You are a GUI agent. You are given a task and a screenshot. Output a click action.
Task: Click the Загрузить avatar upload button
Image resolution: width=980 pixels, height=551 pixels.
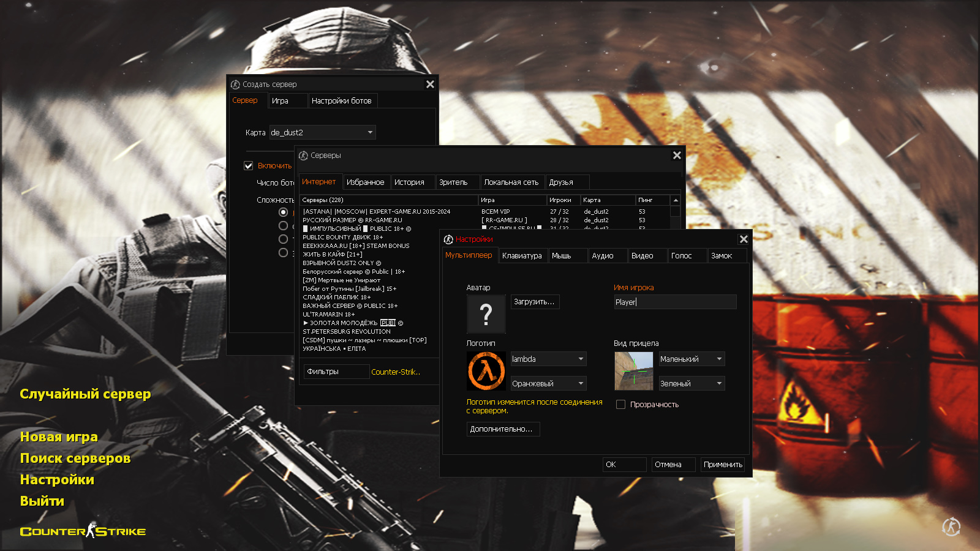[535, 302]
